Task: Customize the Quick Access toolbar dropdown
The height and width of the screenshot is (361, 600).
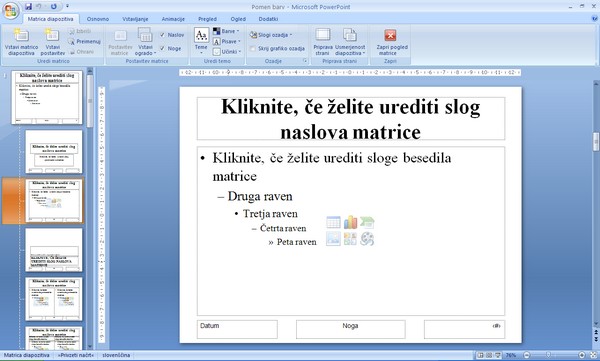Action: tap(67, 7)
